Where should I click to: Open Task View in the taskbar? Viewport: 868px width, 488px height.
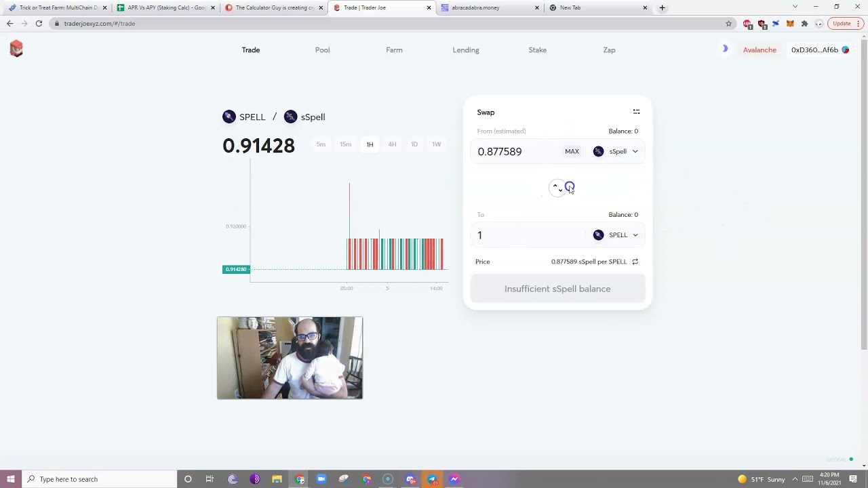[x=210, y=479]
